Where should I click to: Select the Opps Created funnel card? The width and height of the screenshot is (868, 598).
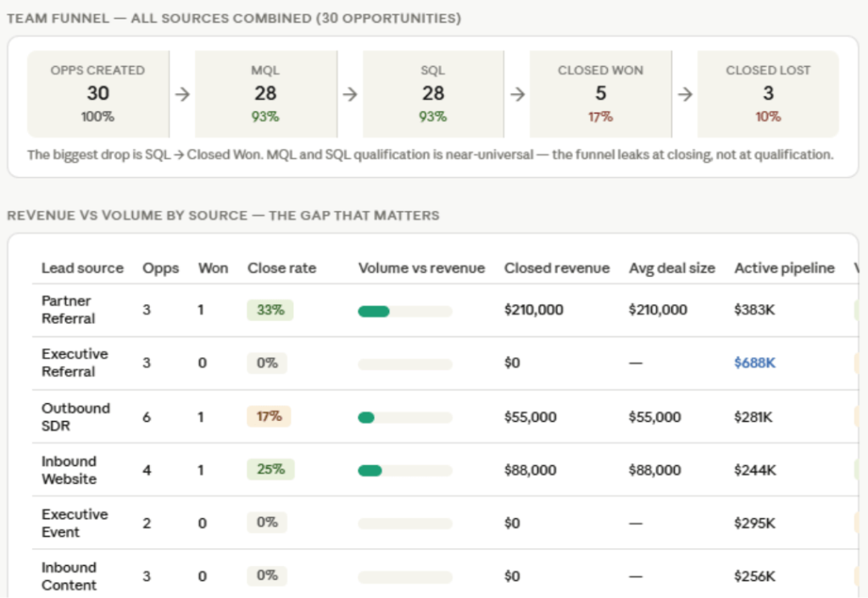(x=98, y=94)
